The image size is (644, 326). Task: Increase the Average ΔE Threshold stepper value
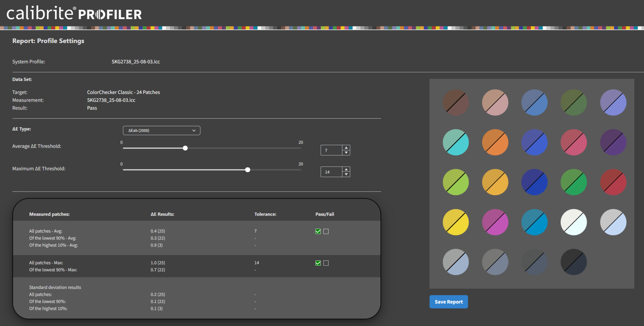tap(346, 148)
